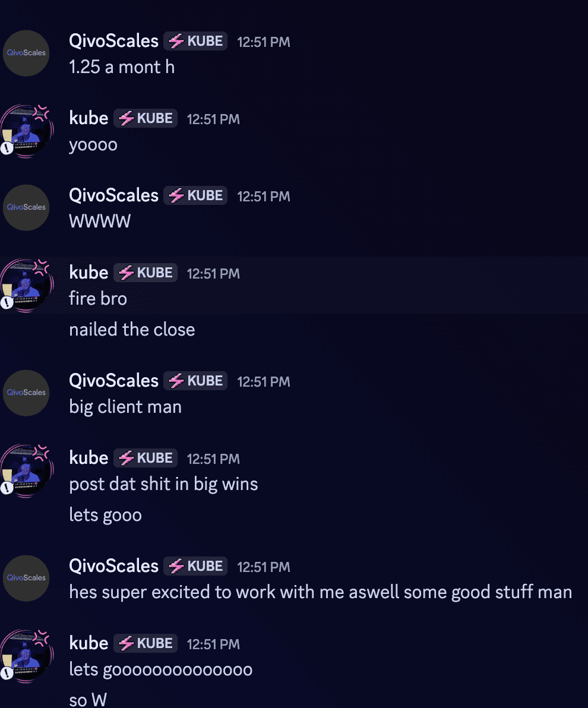Click the kube username above 'lets goooooooooooooo'
This screenshot has height=708, width=588.
tap(88, 643)
